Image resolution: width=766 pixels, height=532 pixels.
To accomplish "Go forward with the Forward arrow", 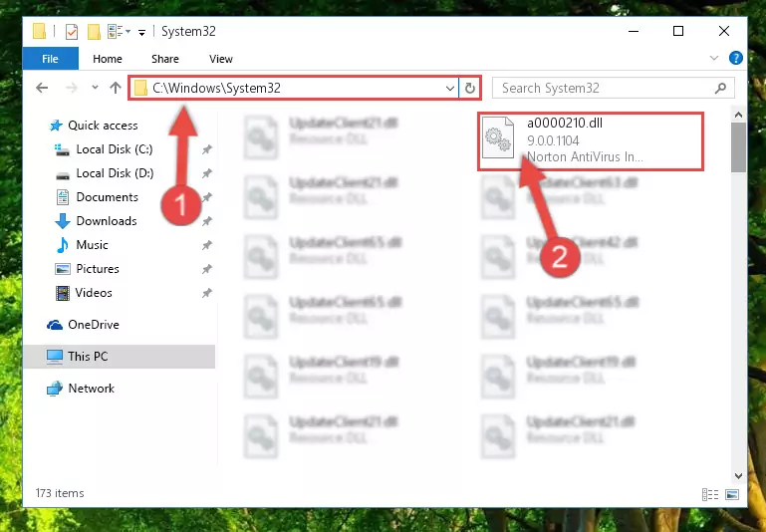I will point(72,88).
